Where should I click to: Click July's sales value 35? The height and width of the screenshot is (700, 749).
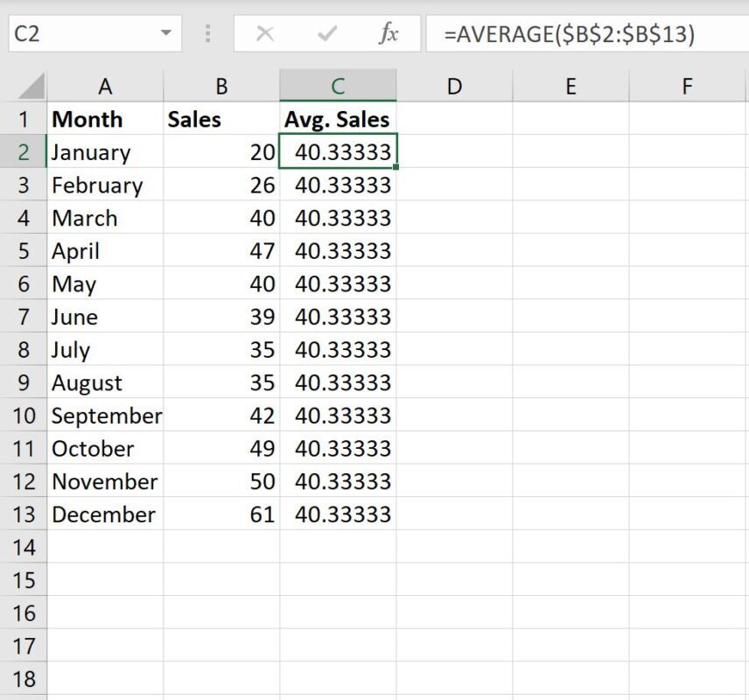[x=221, y=350]
